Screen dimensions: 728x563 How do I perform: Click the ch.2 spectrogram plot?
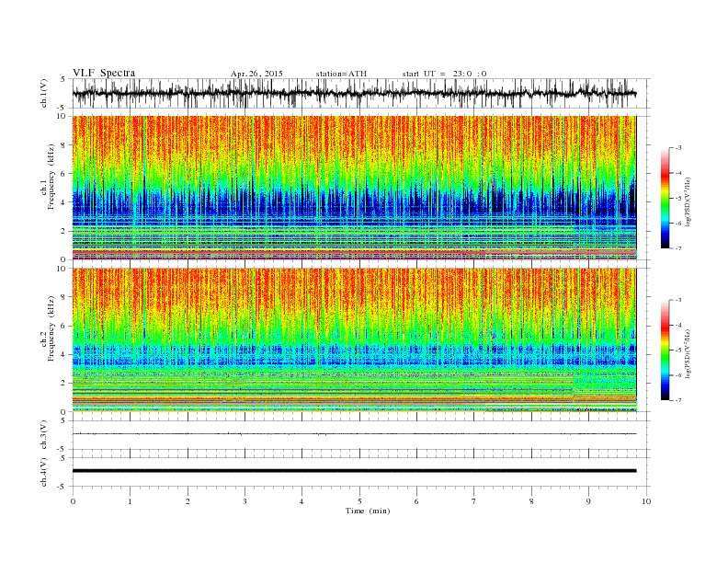point(354,340)
